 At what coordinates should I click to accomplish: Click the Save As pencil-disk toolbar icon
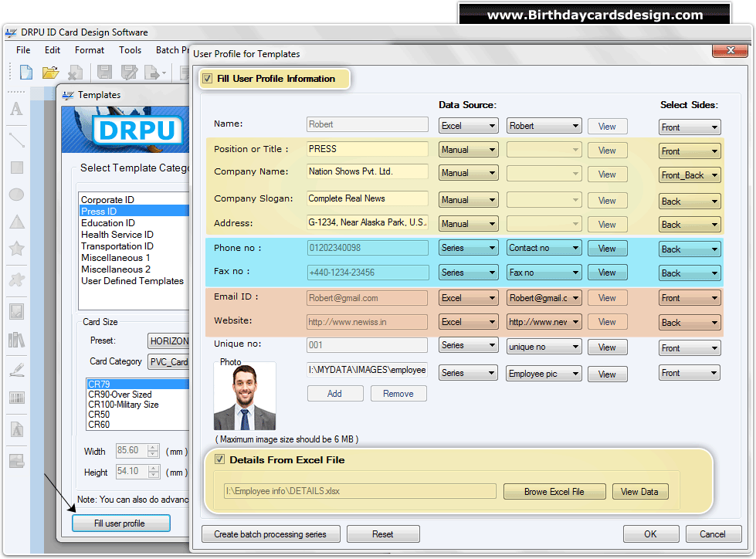[129, 73]
